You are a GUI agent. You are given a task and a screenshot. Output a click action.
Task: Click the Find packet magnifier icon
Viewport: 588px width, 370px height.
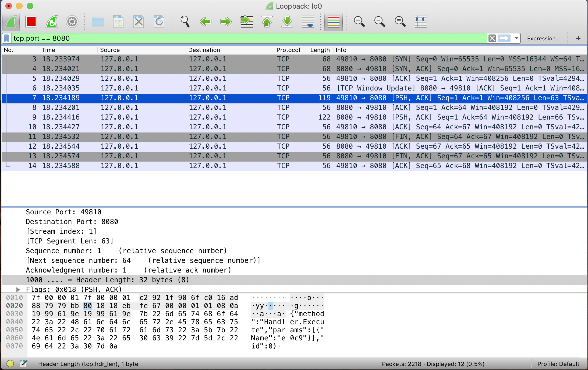(x=185, y=22)
